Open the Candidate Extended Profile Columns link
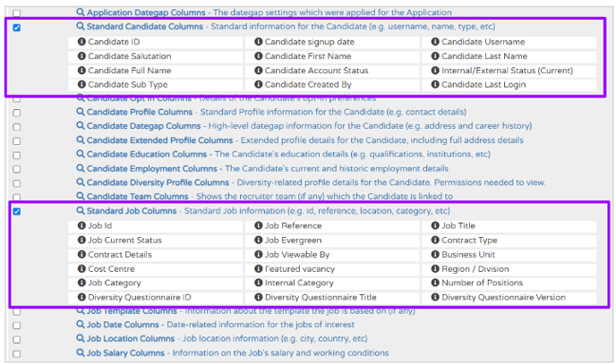The width and height of the screenshot is (616, 364). 160,140
